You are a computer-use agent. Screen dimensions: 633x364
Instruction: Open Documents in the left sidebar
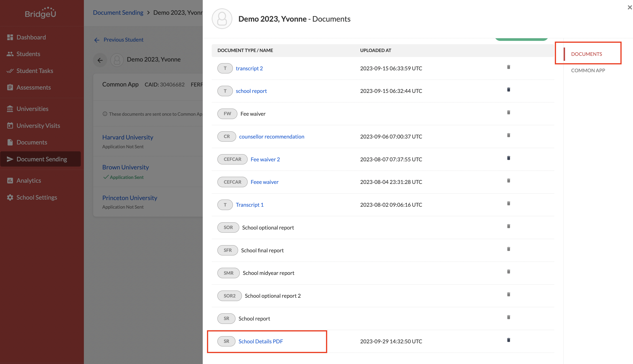(x=27, y=143)
